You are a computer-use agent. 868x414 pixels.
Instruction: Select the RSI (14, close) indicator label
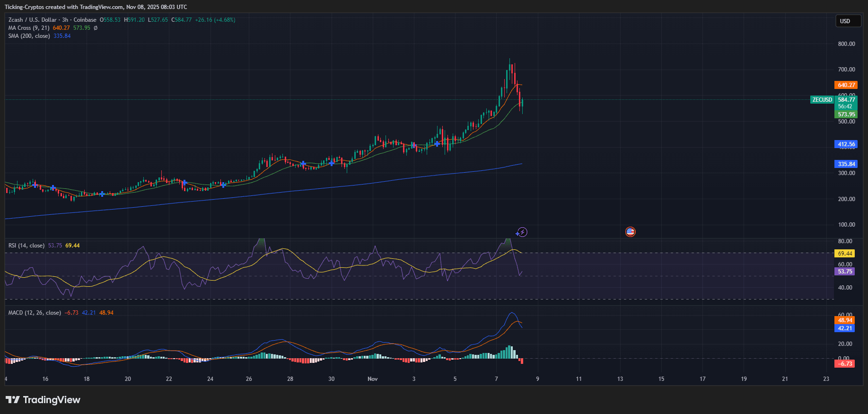[26, 246]
